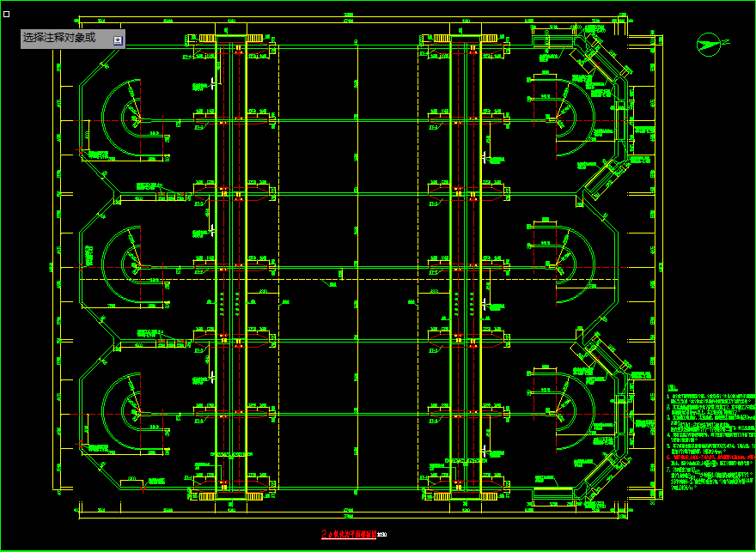Image resolution: width=756 pixels, height=552 pixels.
Task: Select the red note line numbered 6
Action: [x=711, y=457]
